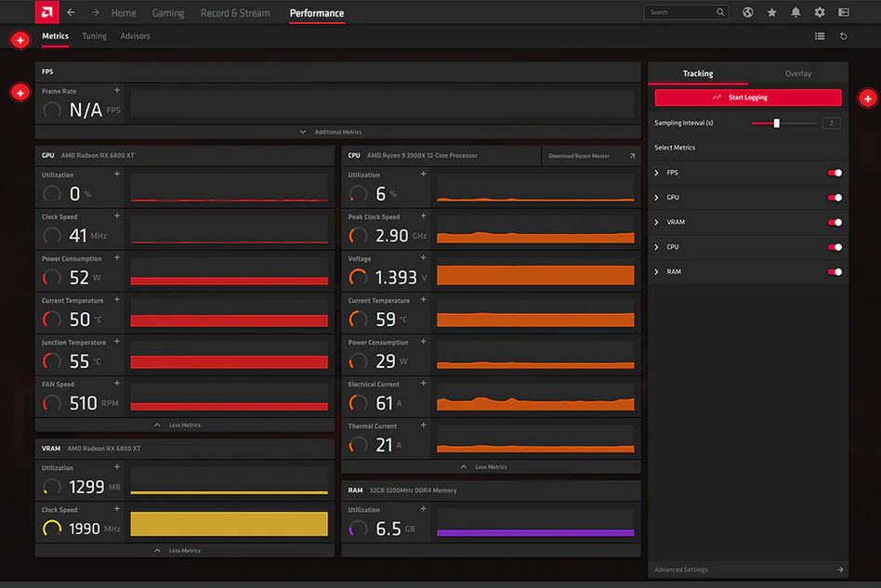Switch to the Tuning sub-tab

95,36
